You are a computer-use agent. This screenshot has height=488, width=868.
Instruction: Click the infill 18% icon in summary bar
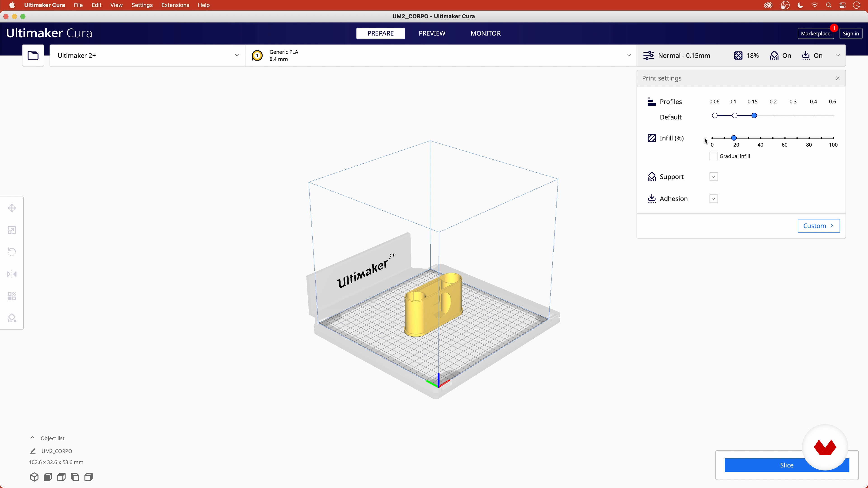point(738,56)
